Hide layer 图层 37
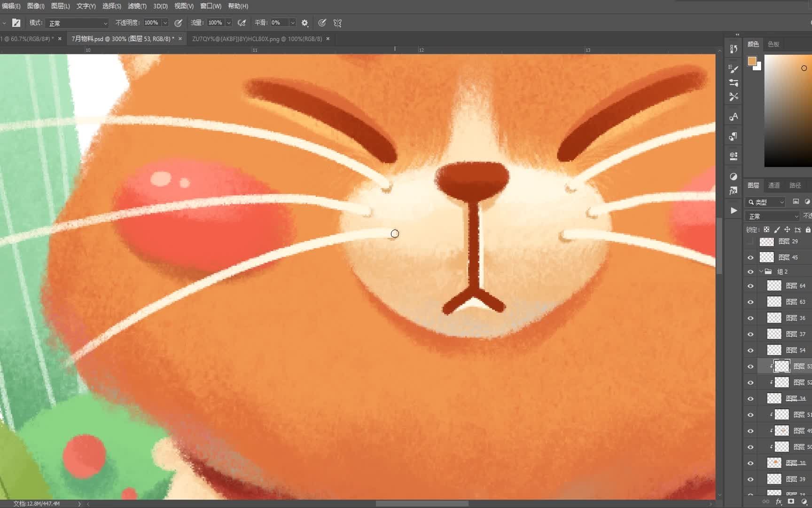The width and height of the screenshot is (812, 508). tap(750, 334)
